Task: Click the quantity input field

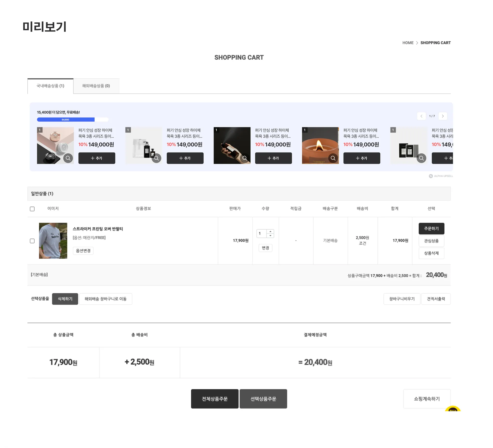Action: point(261,233)
